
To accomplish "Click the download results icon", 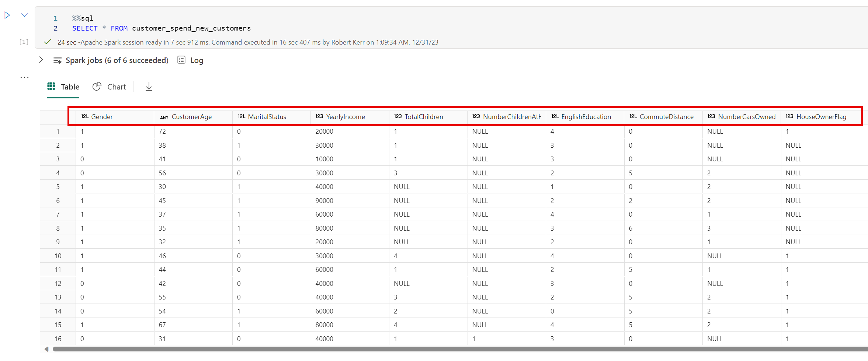I will [x=149, y=87].
